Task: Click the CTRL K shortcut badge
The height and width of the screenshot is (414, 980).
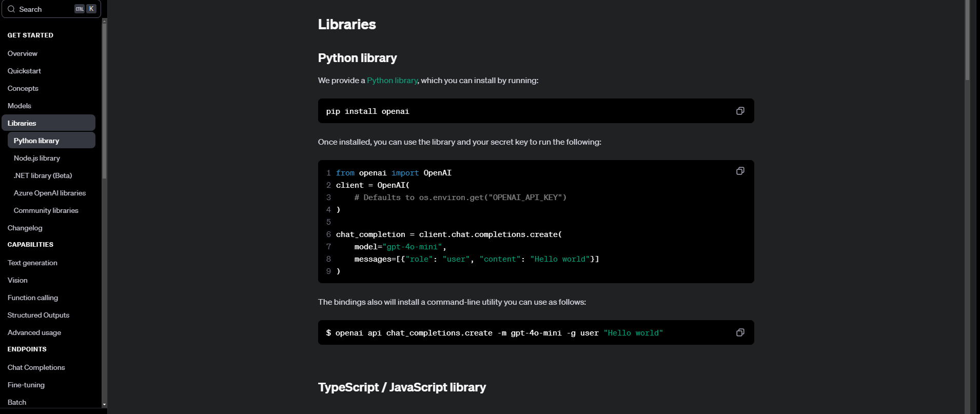Action: click(x=85, y=9)
